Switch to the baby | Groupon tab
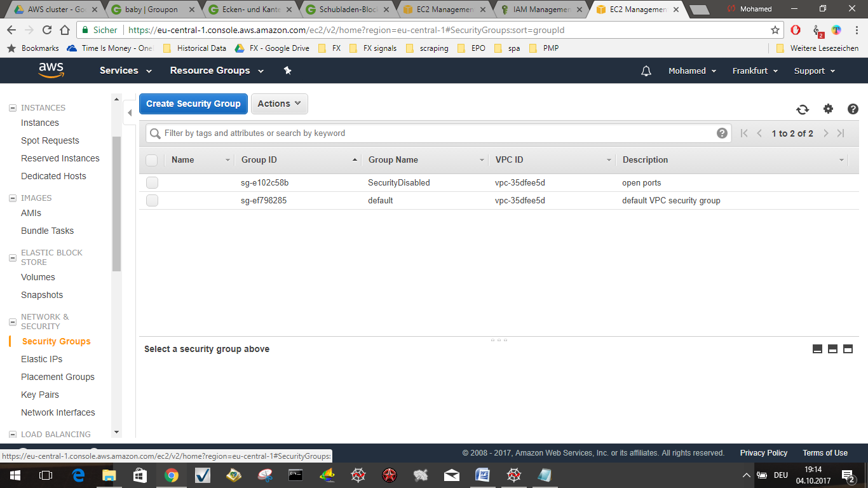The image size is (868, 488). [153, 10]
